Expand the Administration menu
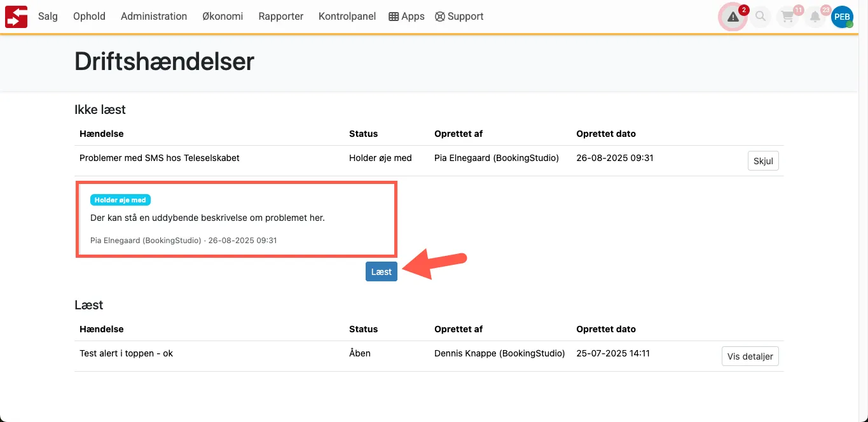 [154, 17]
